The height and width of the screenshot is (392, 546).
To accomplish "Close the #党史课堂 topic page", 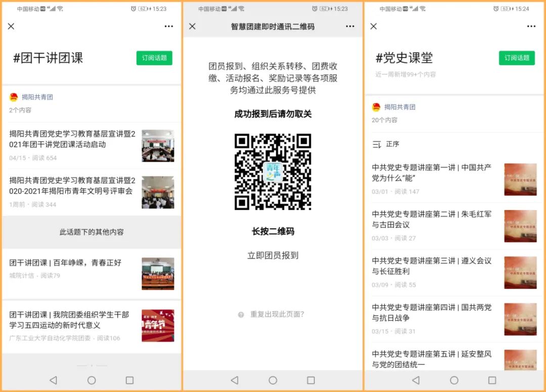I will coord(374,26).
